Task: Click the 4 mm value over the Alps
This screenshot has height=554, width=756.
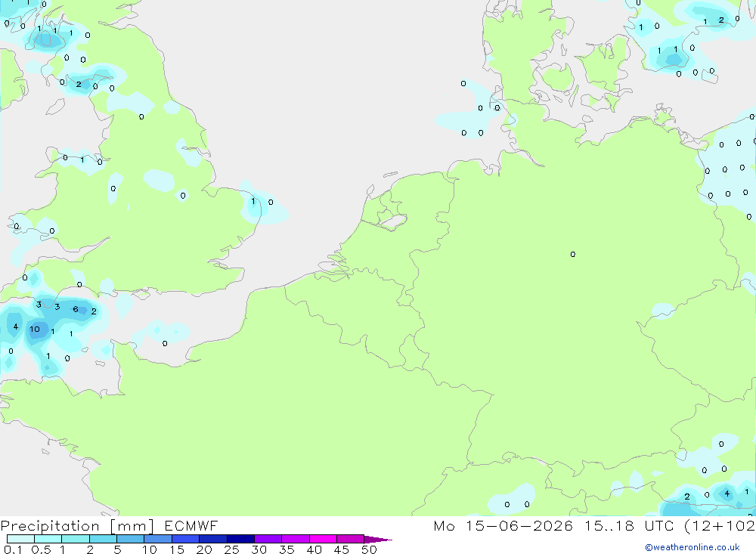Action: tap(727, 494)
